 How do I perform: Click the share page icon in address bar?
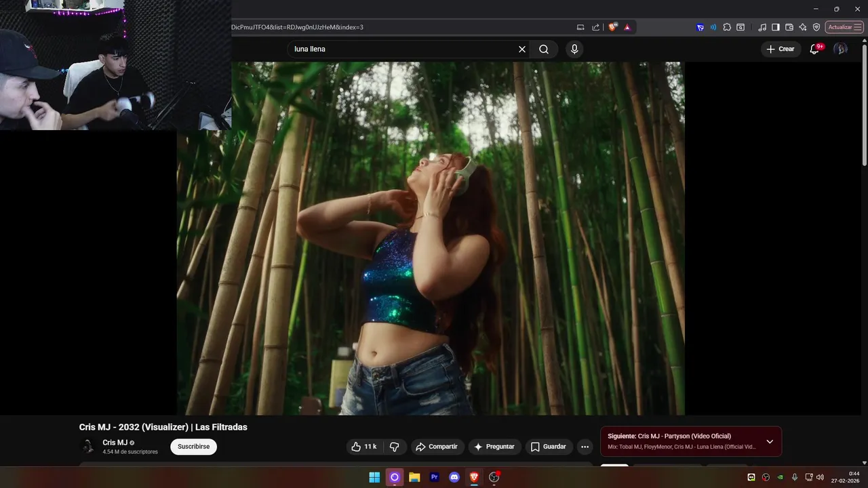[x=595, y=27]
